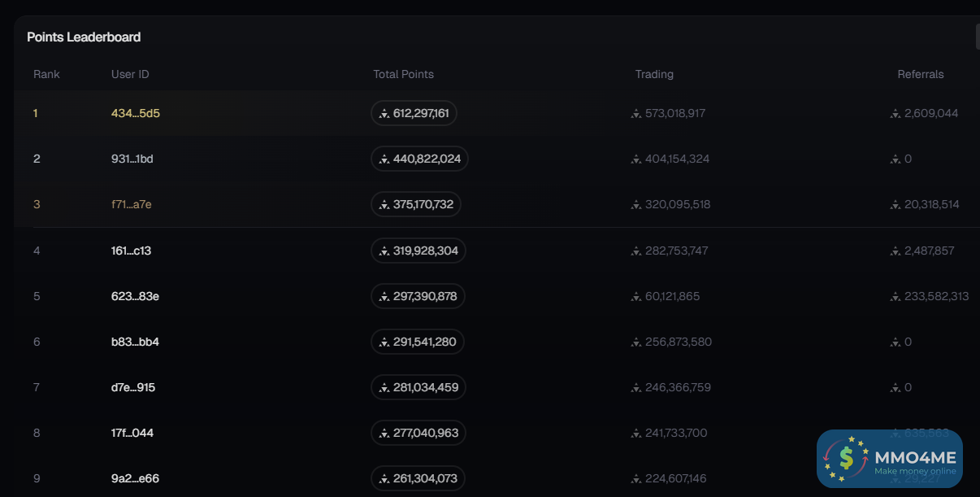
Task: Click the Rank column header
Action: pyautogui.click(x=46, y=74)
